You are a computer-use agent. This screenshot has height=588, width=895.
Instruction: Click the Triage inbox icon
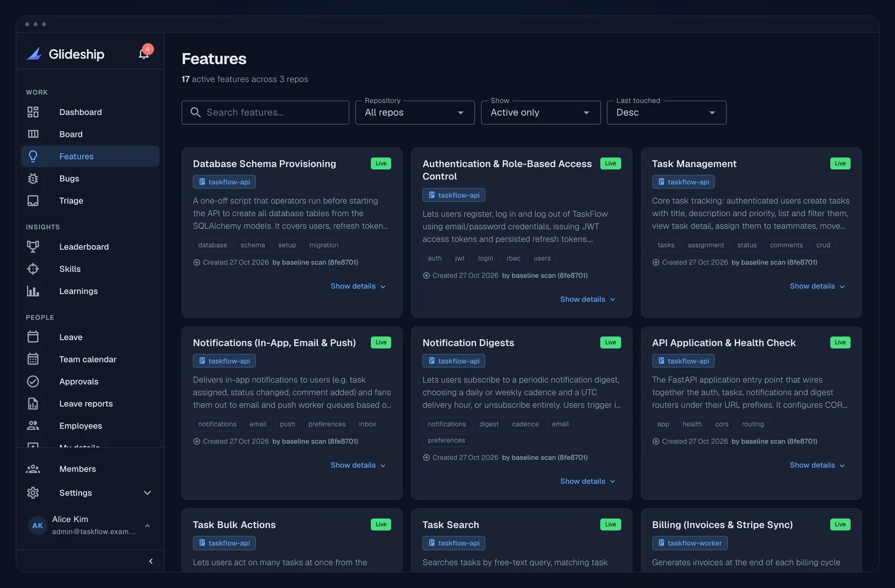point(33,201)
